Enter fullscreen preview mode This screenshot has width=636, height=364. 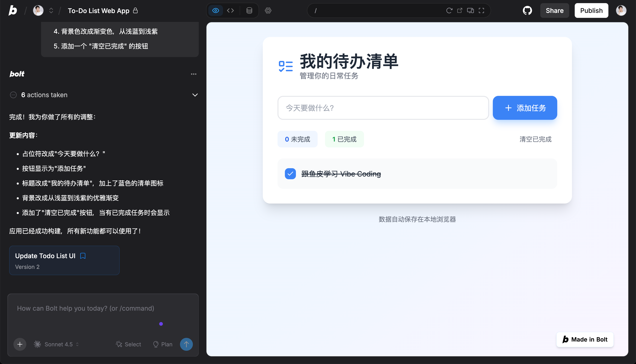(x=481, y=10)
